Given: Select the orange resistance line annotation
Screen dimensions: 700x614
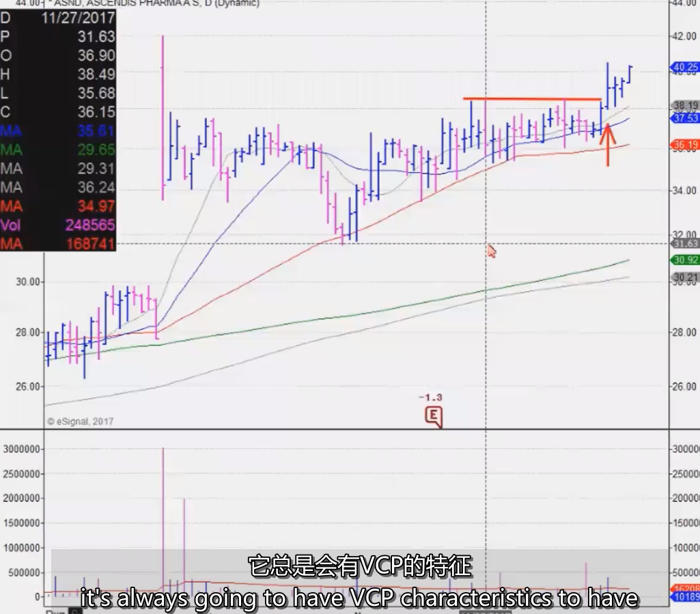Looking at the screenshot, I should (533, 100).
